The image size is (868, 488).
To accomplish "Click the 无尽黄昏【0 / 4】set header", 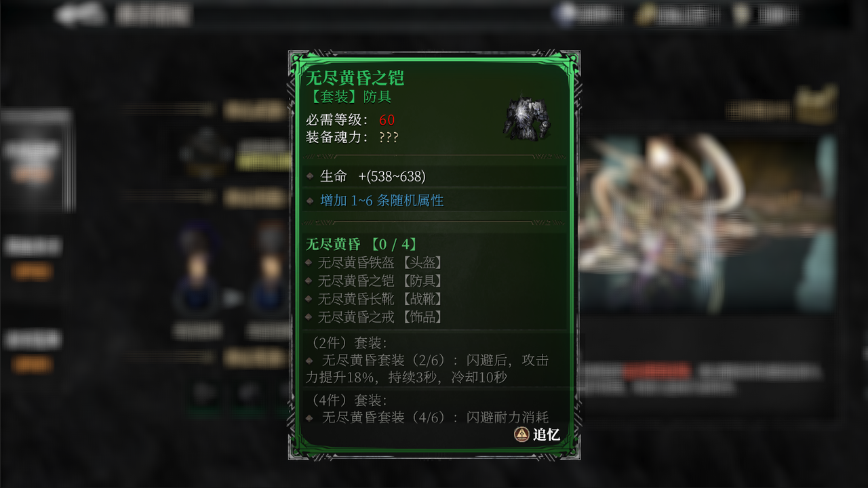I will tap(361, 244).
